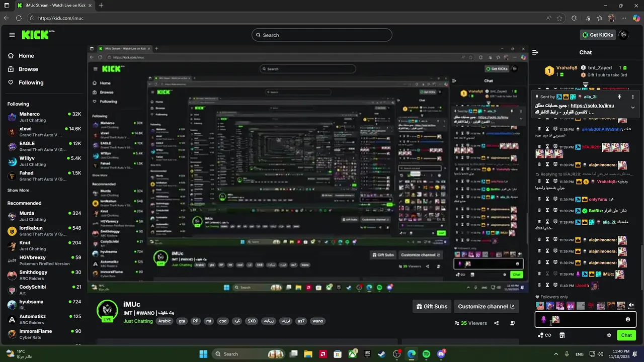Pick the first emote thumbnail
Image resolution: width=644 pixels, height=362 pixels.
[x=540, y=306]
